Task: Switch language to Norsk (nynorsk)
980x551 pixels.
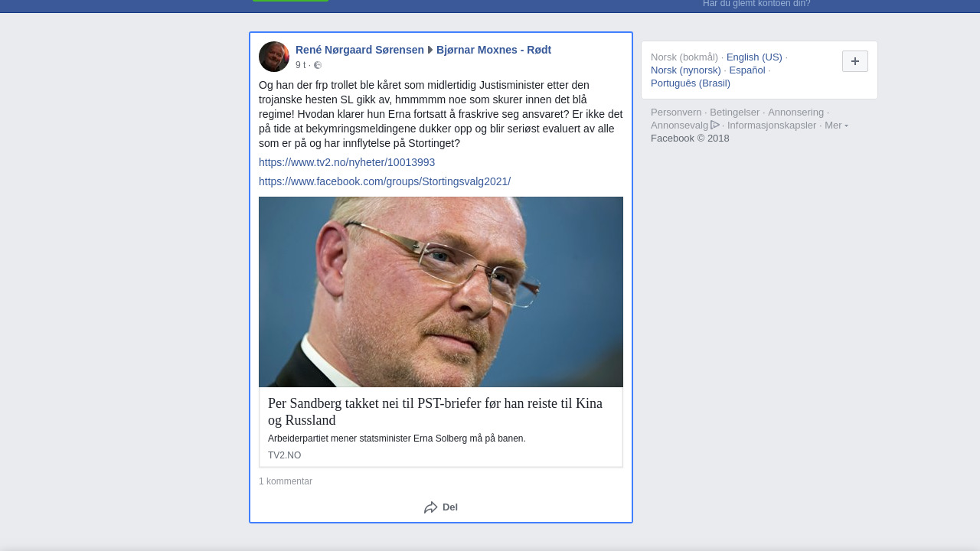Action: pyautogui.click(x=686, y=70)
